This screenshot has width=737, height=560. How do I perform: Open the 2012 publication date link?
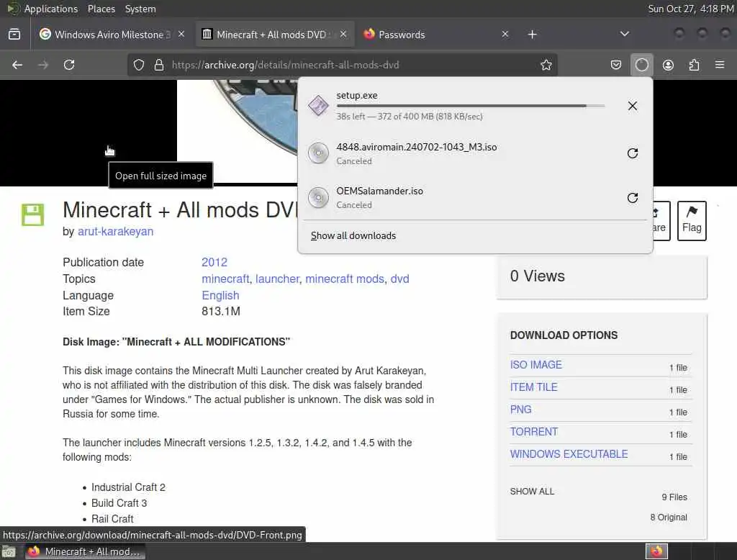point(214,262)
